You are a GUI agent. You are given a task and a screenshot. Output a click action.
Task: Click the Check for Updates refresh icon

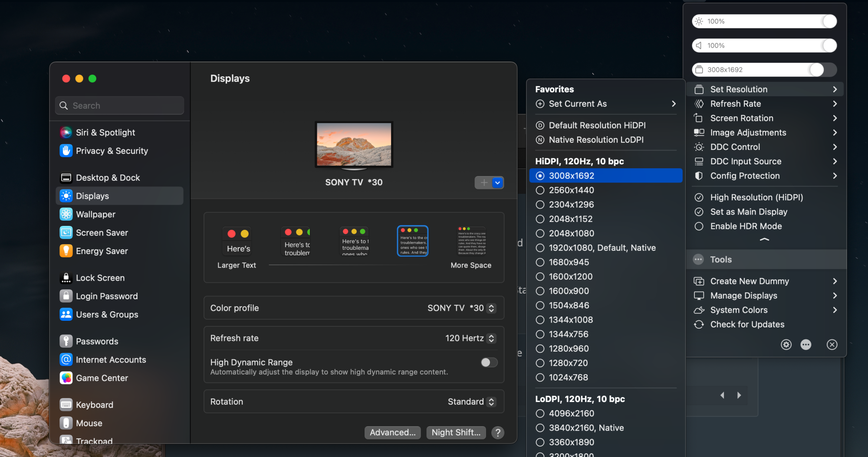[699, 324]
